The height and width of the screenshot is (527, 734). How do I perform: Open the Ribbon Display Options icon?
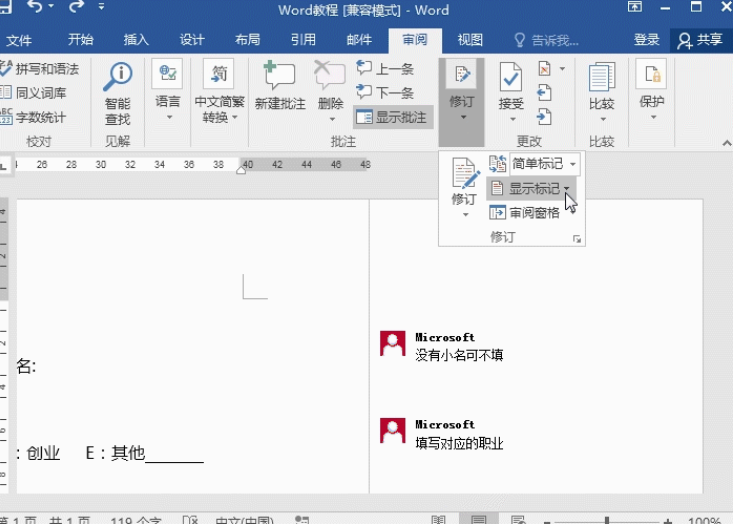[634, 7]
